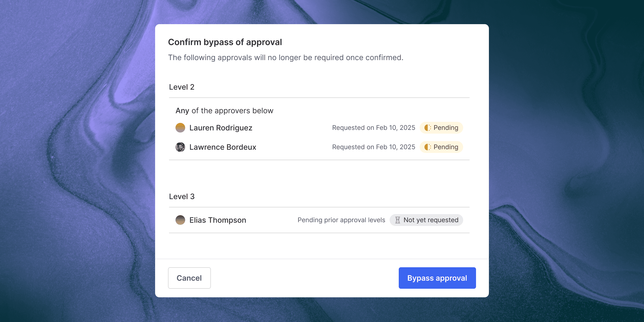
Task: Click the hourglass icon beside Not yet requested
Action: [x=398, y=220]
